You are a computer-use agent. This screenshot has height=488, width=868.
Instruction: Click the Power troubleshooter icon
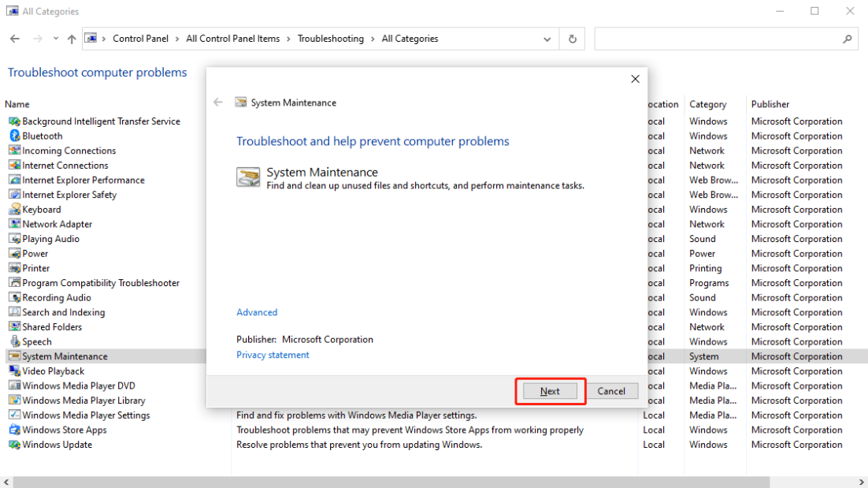pos(14,254)
